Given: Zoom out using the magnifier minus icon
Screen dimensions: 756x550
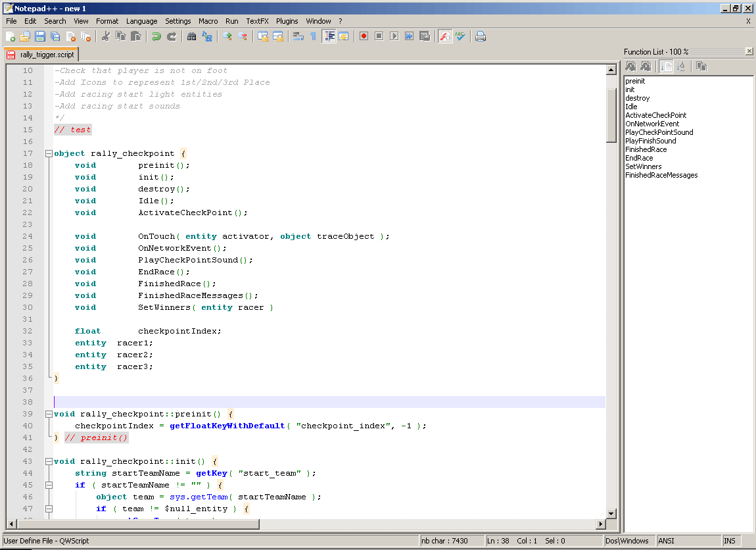Looking at the screenshot, I should (243, 37).
